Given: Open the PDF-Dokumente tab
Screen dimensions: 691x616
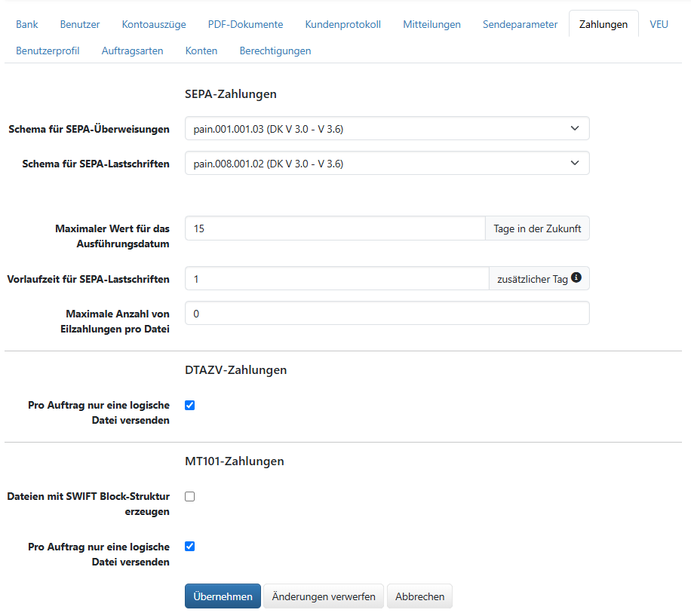Looking at the screenshot, I should click(245, 24).
